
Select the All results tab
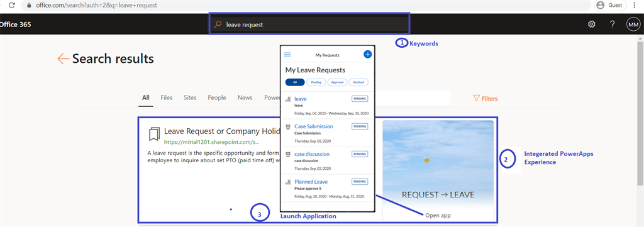(x=146, y=97)
